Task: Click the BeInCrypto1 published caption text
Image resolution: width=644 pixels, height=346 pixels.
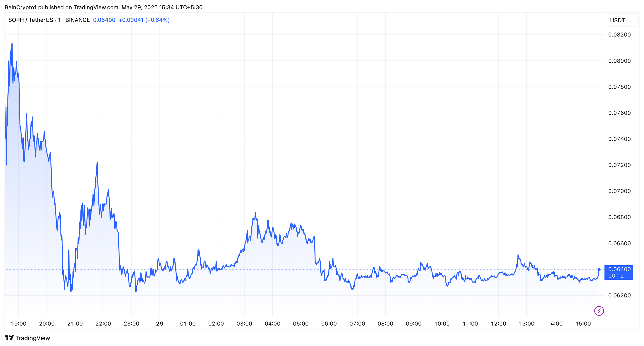Action: pos(103,7)
